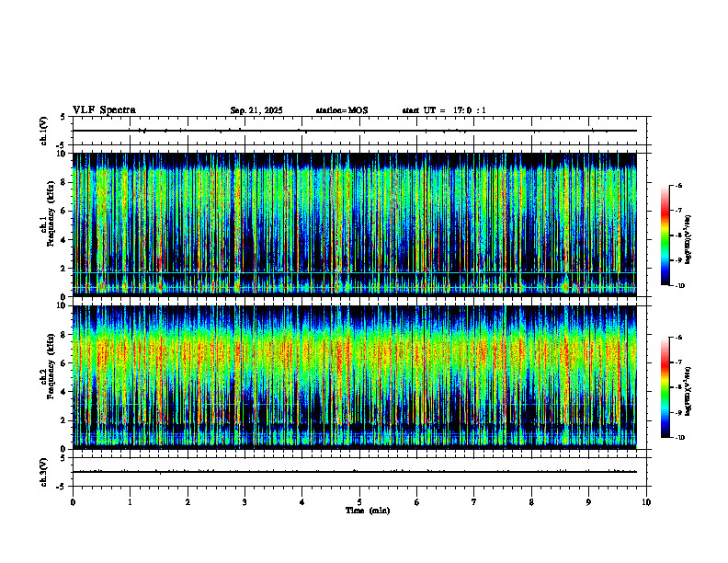Click inside the ch.2 spectrogram panel
Screen dimensions: 728x563
[x=354, y=377]
